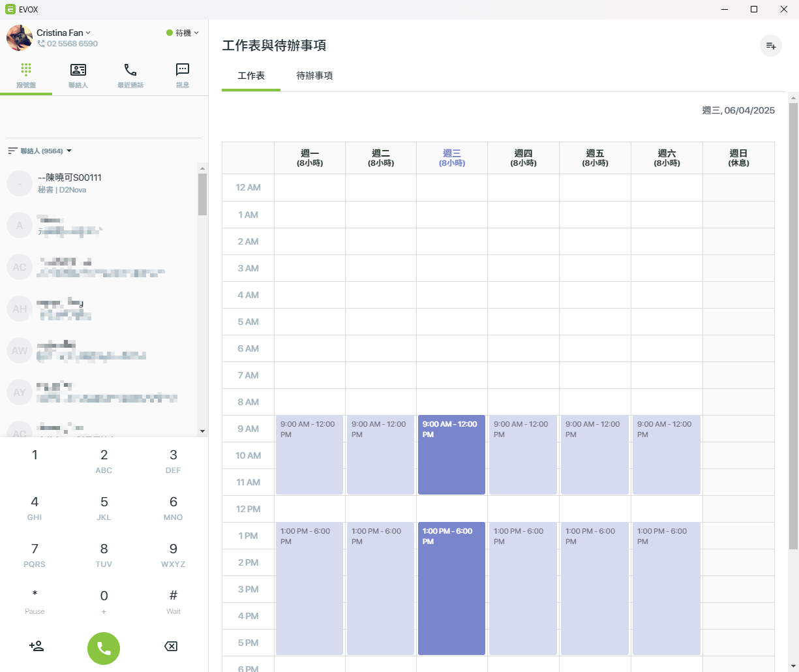
Task: Tap keypad digit 0 plus key
Action: [x=104, y=602]
